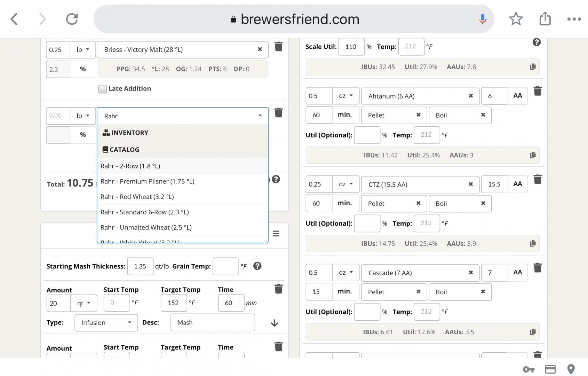Viewport: 588px width, 376px height.
Task: Choose Rahr - 2-Row (1.8 °L)
Action: pyautogui.click(x=183, y=166)
